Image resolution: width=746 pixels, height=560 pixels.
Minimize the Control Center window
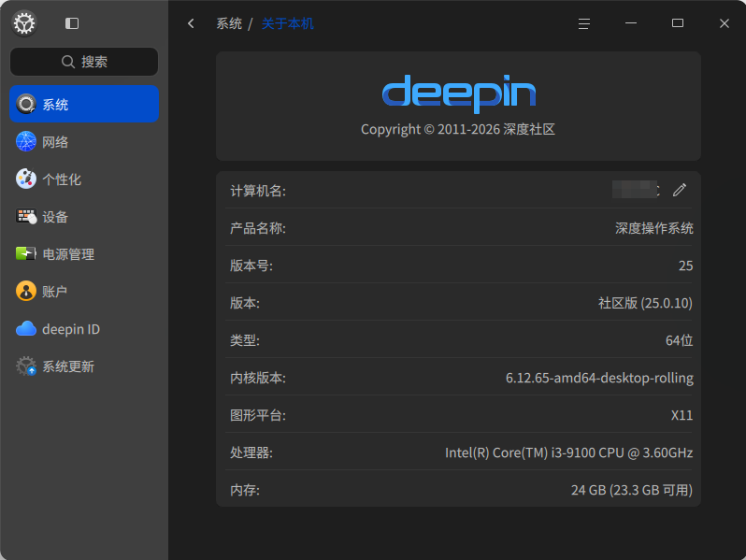tap(631, 23)
